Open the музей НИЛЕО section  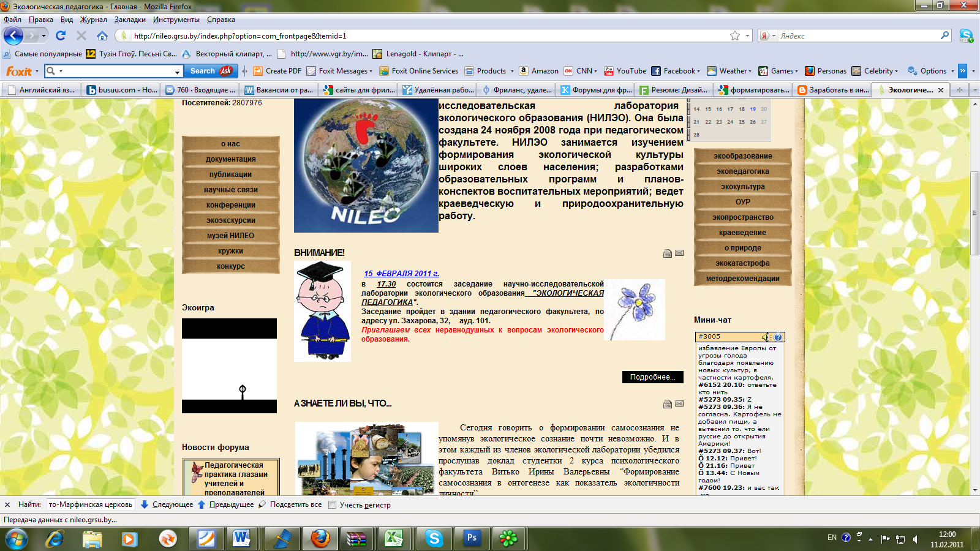click(230, 236)
